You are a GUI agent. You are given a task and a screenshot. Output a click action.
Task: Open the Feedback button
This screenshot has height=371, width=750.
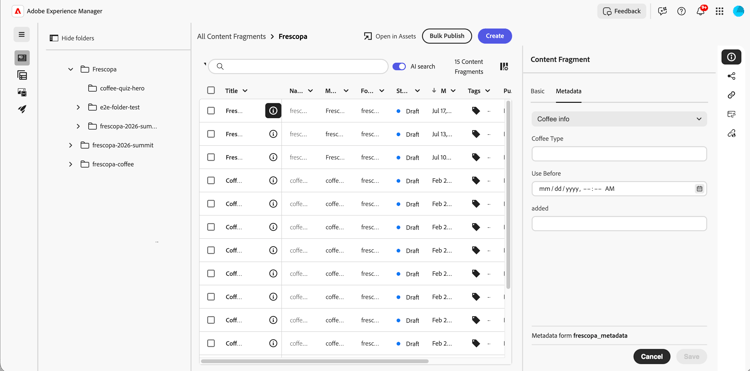[x=621, y=11]
